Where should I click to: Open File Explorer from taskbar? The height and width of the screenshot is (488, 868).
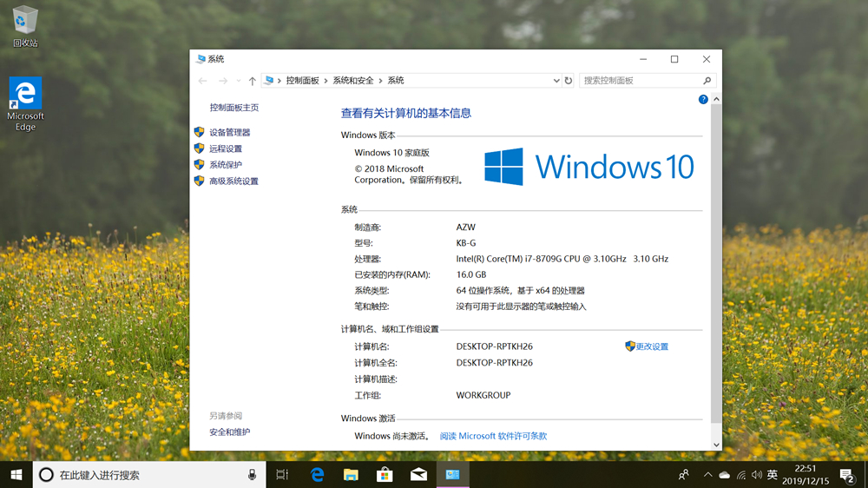click(x=351, y=475)
